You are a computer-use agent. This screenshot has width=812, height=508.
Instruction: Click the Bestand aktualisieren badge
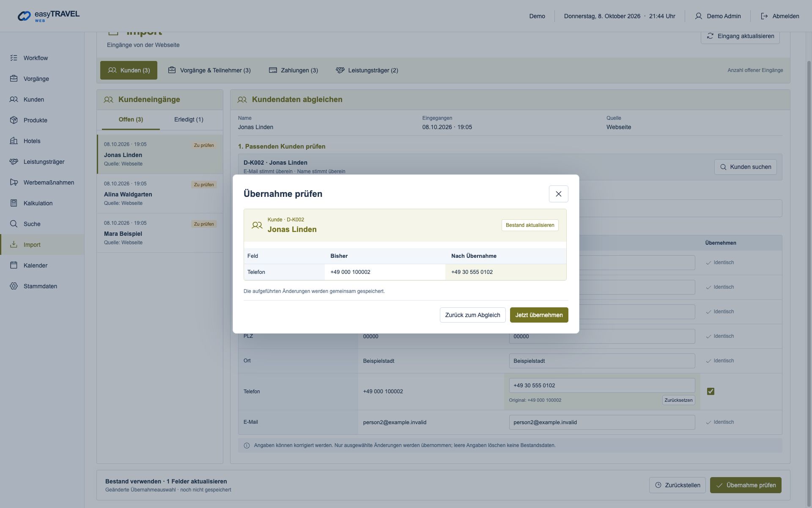(x=530, y=225)
